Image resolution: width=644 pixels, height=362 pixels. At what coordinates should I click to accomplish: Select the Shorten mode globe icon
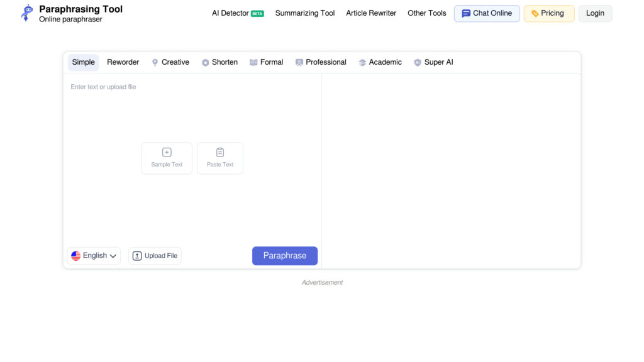pos(204,62)
